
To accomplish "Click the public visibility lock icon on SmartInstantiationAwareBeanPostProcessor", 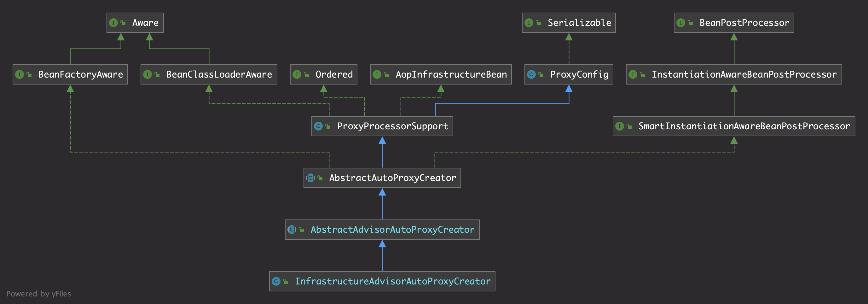I will tap(629, 126).
